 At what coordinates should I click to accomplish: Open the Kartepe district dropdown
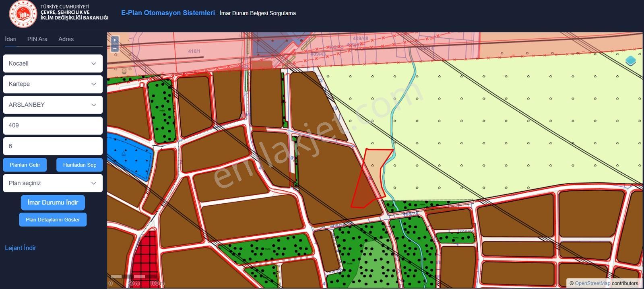click(x=53, y=84)
